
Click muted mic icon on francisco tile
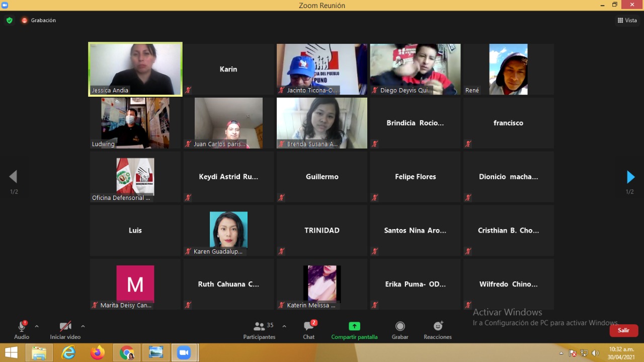coord(468,144)
